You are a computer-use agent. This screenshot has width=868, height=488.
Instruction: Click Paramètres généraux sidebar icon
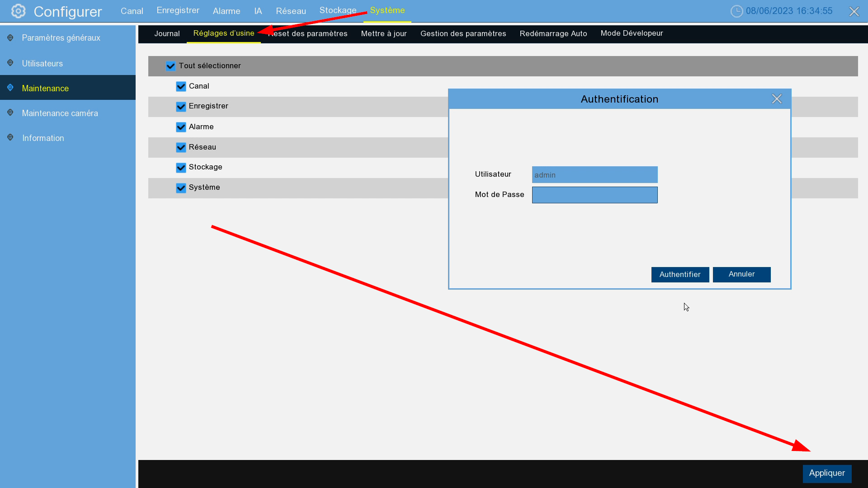click(10, 38)
